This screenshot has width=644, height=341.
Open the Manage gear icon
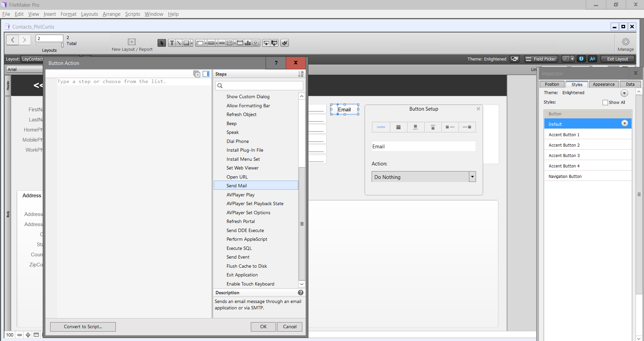[x=625, y=42]
